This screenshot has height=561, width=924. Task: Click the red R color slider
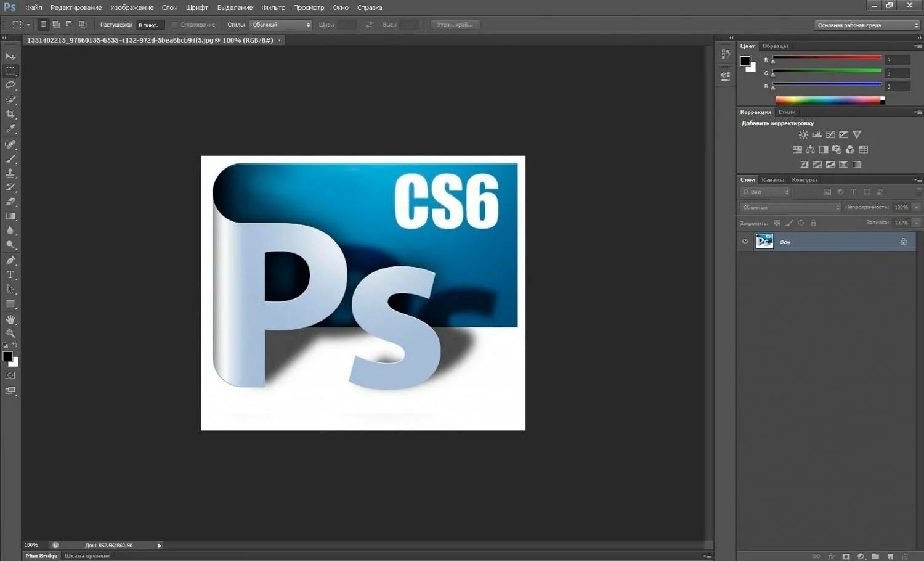coord(827,57)
